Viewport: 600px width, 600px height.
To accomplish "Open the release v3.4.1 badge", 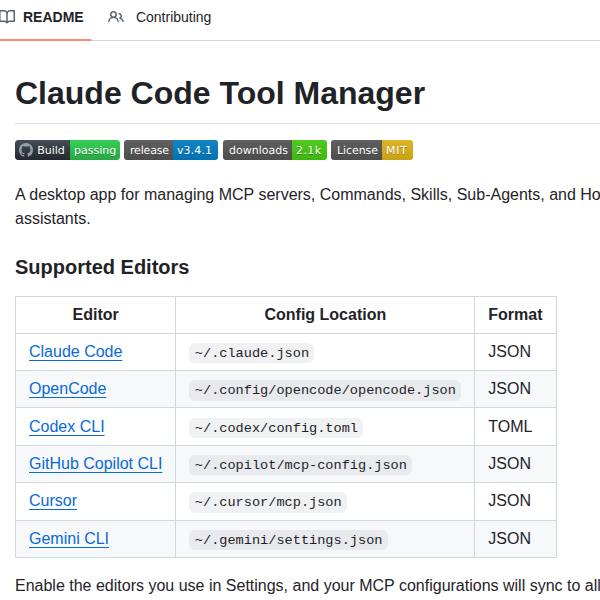I will [x=171, y=150].
